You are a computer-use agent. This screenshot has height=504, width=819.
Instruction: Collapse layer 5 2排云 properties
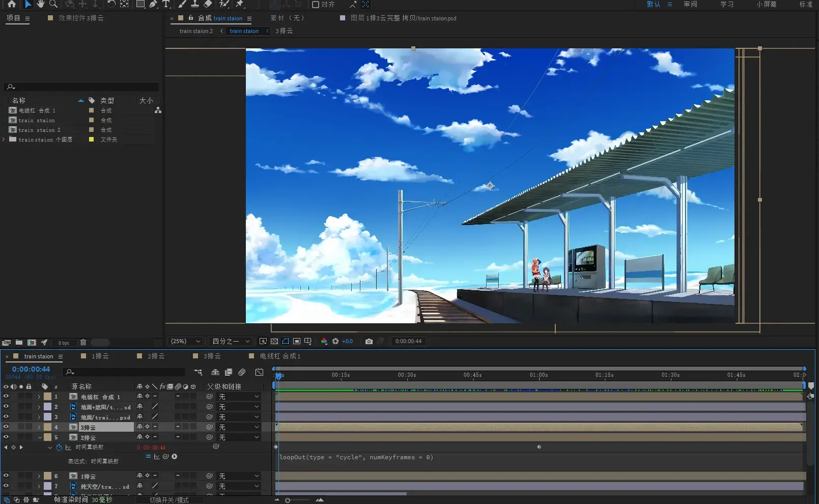(x=39, y=437)
